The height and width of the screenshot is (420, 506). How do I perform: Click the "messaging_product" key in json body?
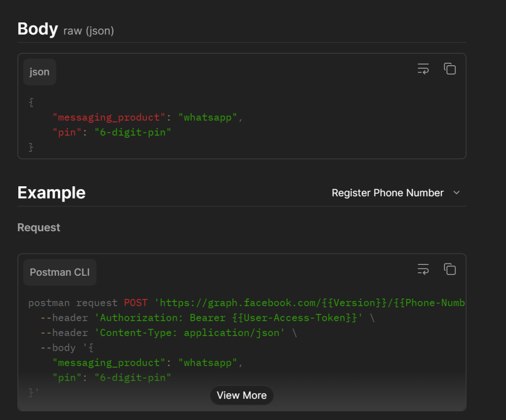[109, 118]
